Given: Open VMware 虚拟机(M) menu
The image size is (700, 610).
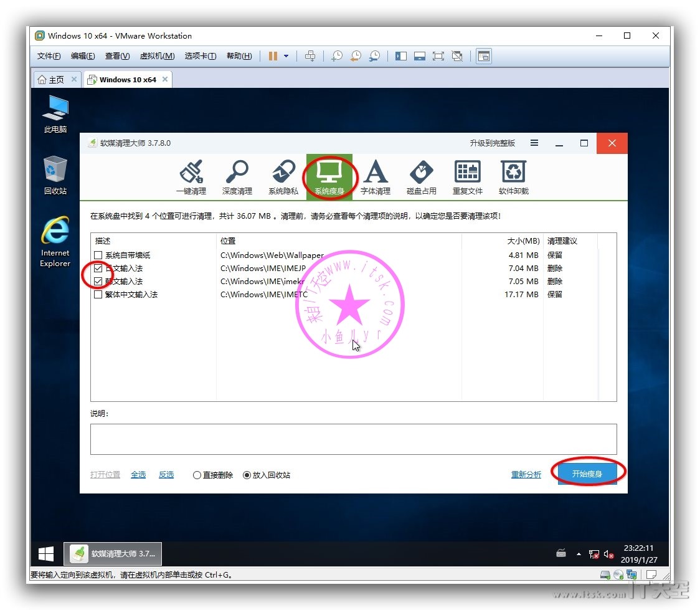Looking at the screenshot, I should (x=157, y=56).
